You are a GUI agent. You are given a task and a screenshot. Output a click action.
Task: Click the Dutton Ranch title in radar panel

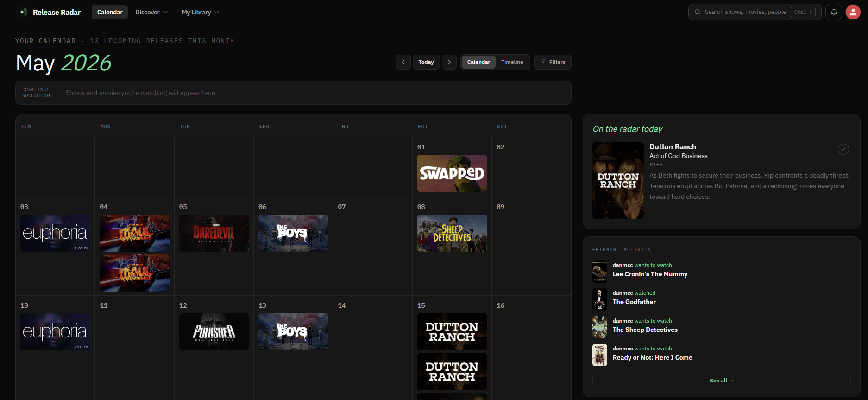tap(673, 146)
